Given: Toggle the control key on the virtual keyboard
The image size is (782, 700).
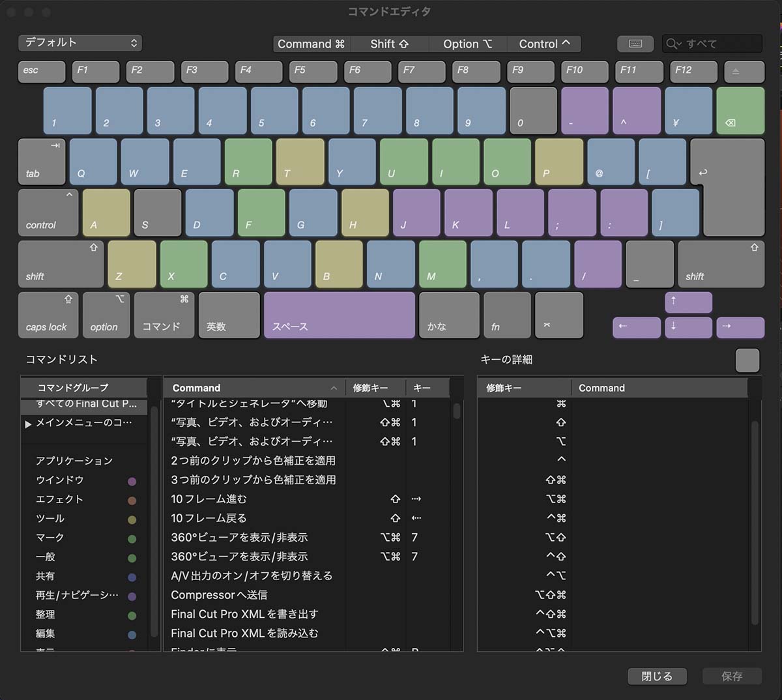Looking at the screenshot, I should [x=48, y=212].
